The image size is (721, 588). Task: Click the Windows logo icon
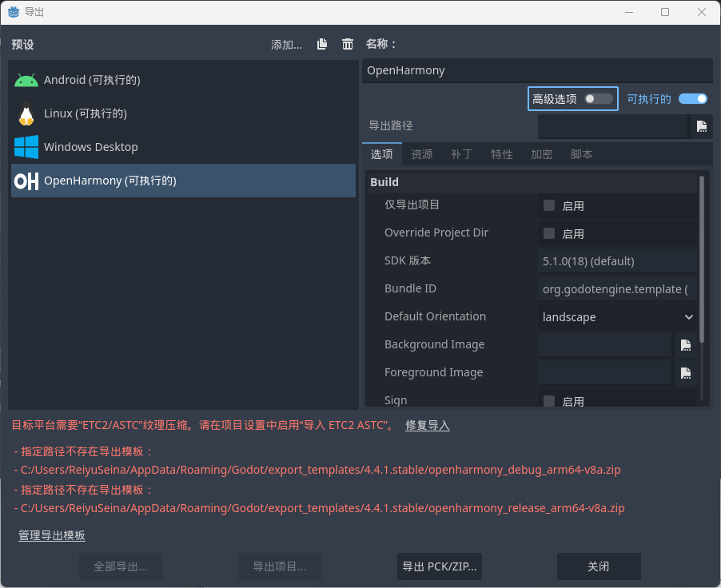pyautogui.click(x=26, y=147)
